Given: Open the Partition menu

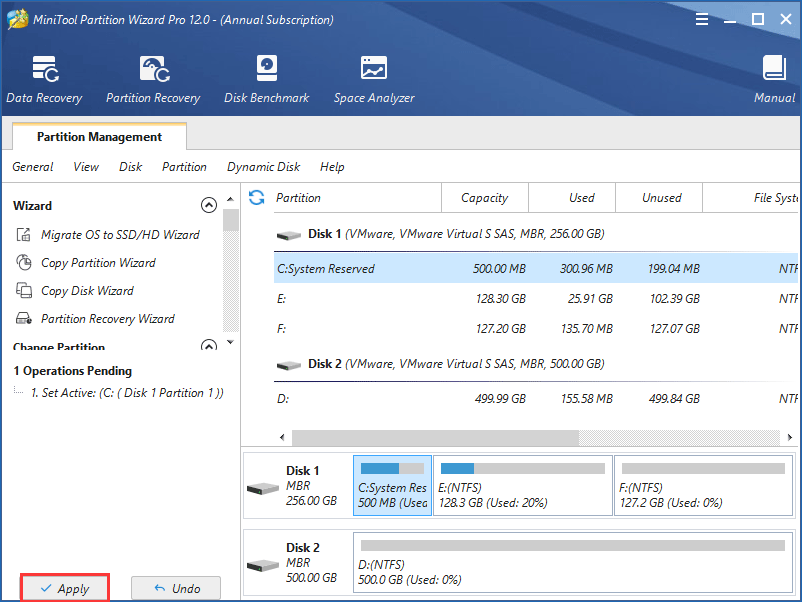Looking at the screenshot, I should click(184, 167).
